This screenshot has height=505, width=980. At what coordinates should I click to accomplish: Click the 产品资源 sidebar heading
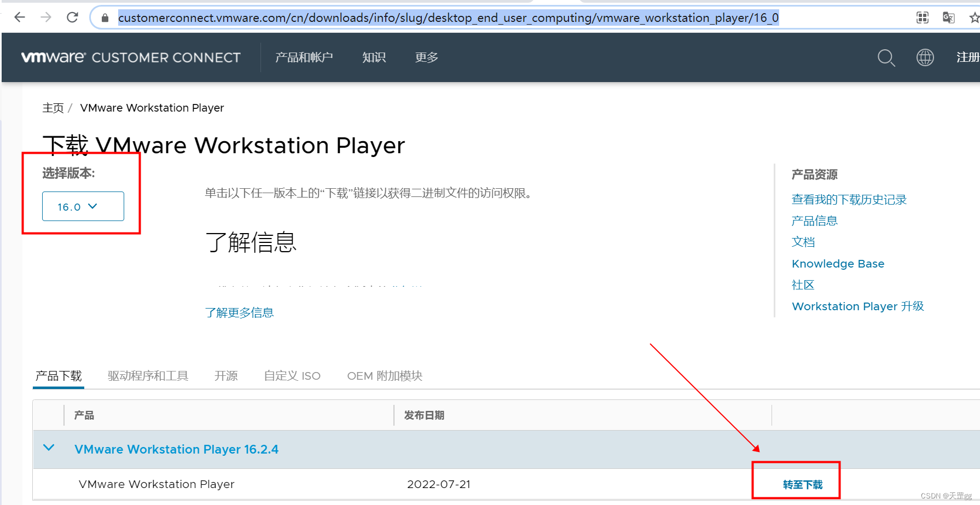pyautogui.click(x=815, y=175)
